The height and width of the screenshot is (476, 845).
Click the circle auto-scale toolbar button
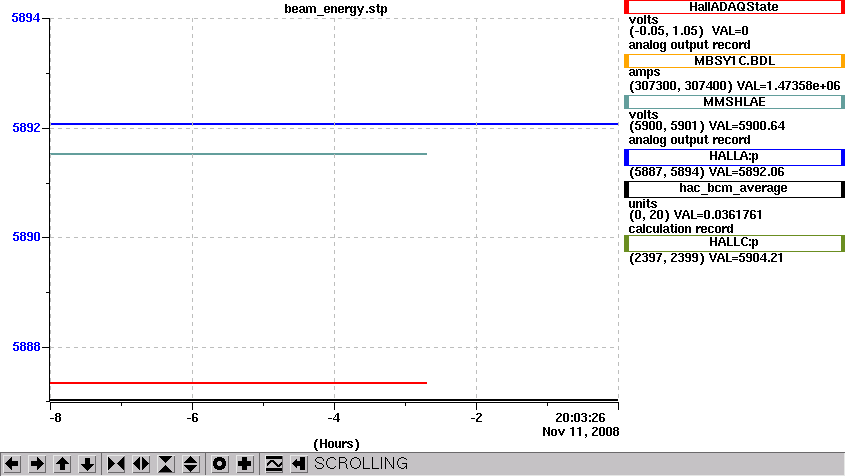(219, 464)
